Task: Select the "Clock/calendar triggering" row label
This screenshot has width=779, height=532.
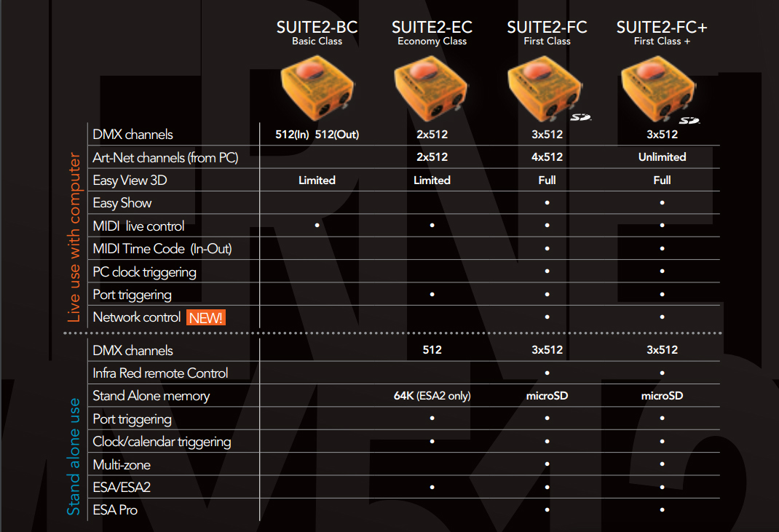Action: pos(162,442)
